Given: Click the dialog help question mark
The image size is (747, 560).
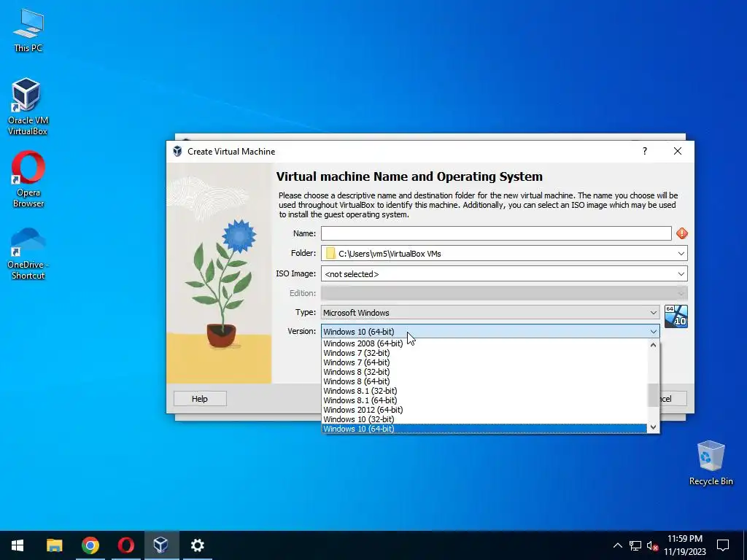Looking at the screenshot, I should coord(645,151).
